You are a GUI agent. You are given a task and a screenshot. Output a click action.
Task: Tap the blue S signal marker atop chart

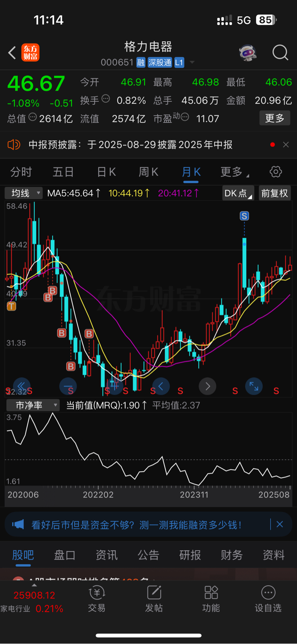click(244, 216)
